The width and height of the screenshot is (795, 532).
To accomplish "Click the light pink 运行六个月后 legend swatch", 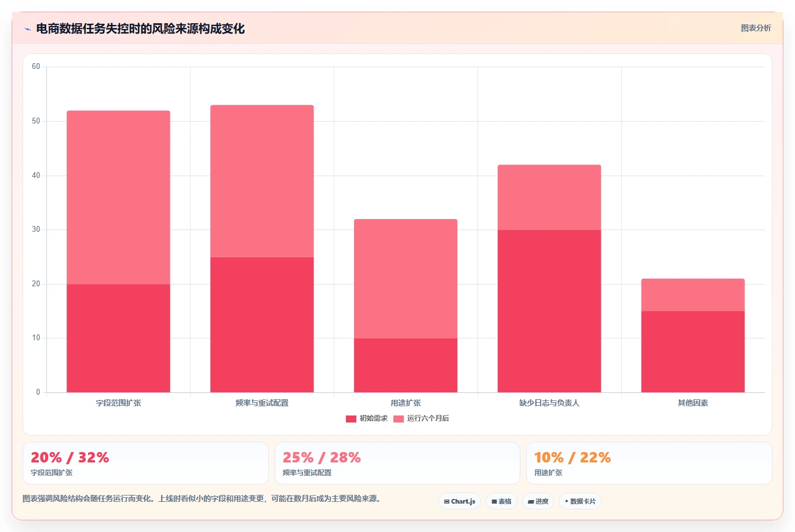I will (x=399, y=419).
